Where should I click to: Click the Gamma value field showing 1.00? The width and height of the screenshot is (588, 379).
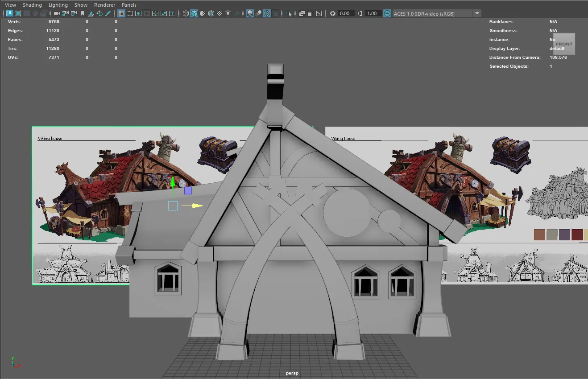[373, 13]
